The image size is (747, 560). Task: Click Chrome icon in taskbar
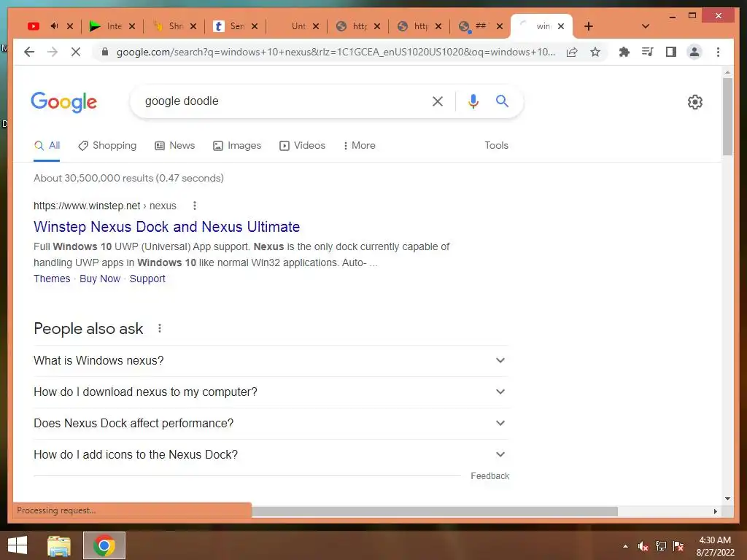coord(104,545)
